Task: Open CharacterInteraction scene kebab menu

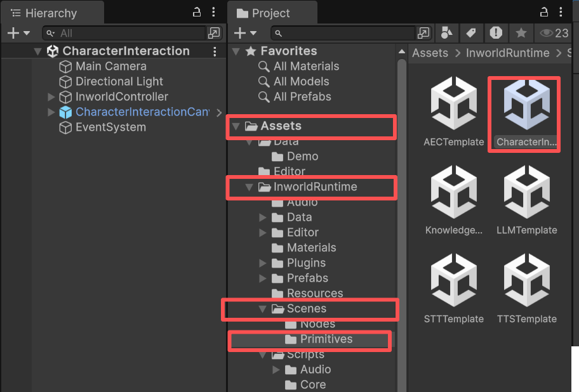Action: [x=215, y=51]
